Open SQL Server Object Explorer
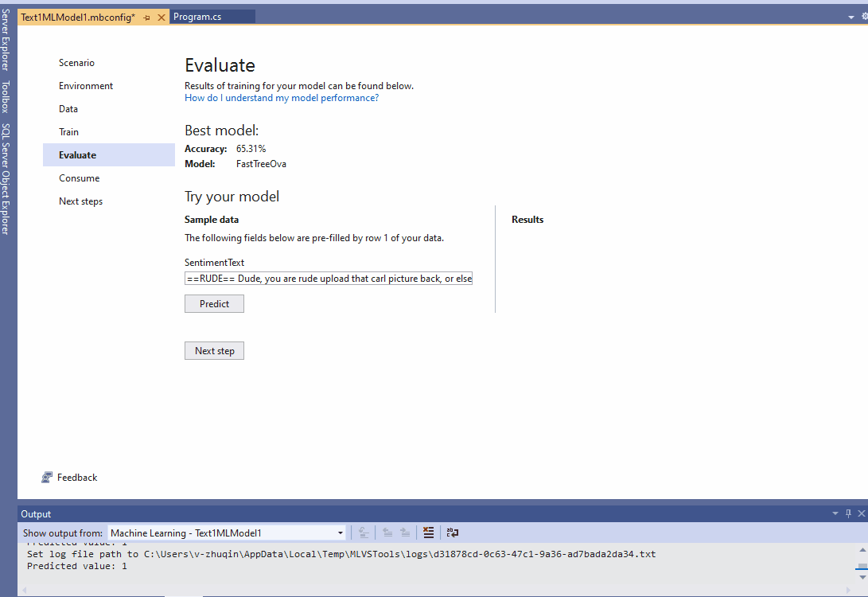Image resolution: width=868 pixels, height=597 pixels. 7,166
